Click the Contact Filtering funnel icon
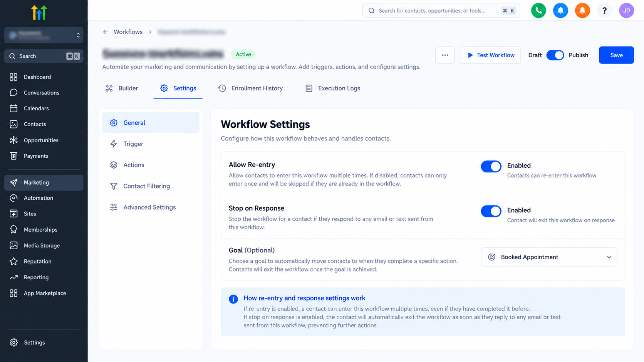The width and height of the screenshot is (644, 362). click(114, 186)
